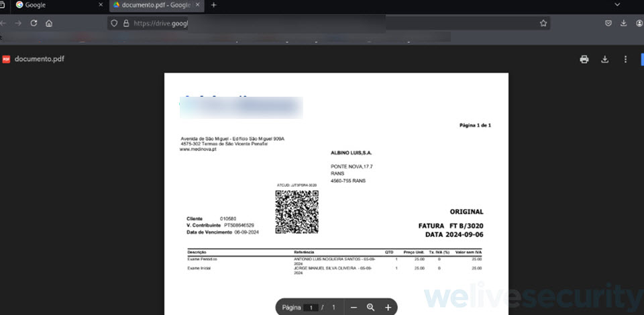
Task: Select the ALBINO LUIS,S.A. recipient name
Action: (x=351, y=153)
